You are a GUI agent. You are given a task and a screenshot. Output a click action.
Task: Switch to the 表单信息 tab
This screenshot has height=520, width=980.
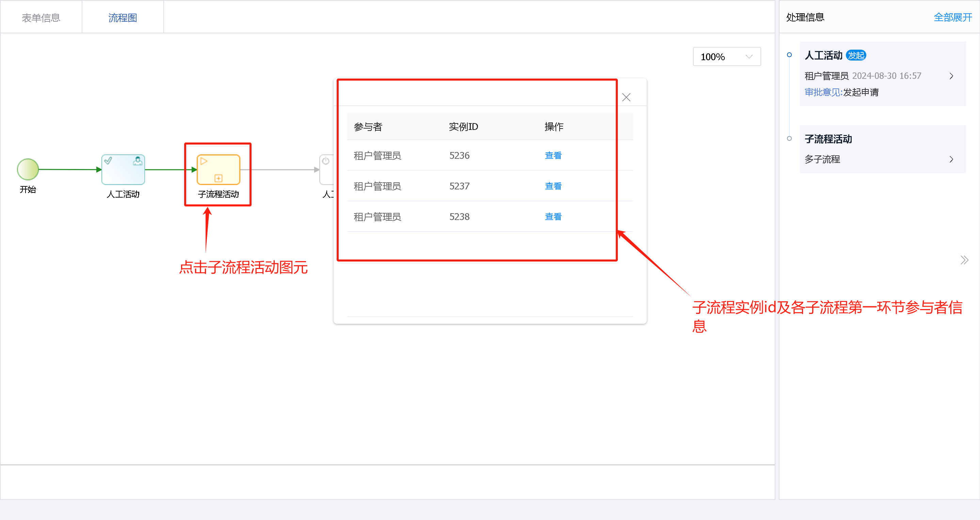pos(41,17)
